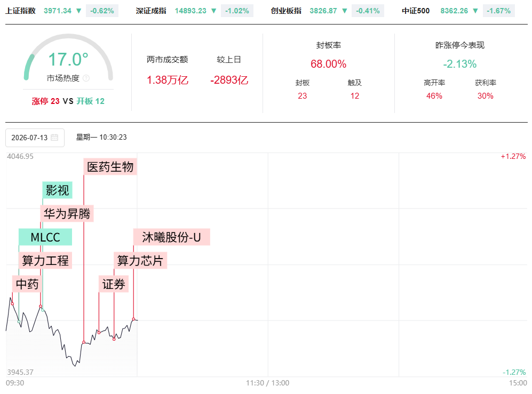Click the market heat help question icon

[86, 78]
